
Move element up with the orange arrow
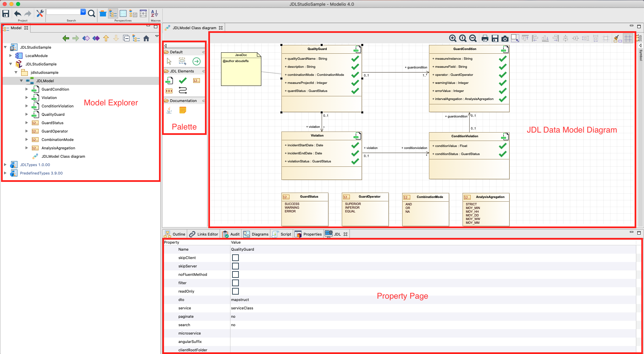[x=106, y=38]
